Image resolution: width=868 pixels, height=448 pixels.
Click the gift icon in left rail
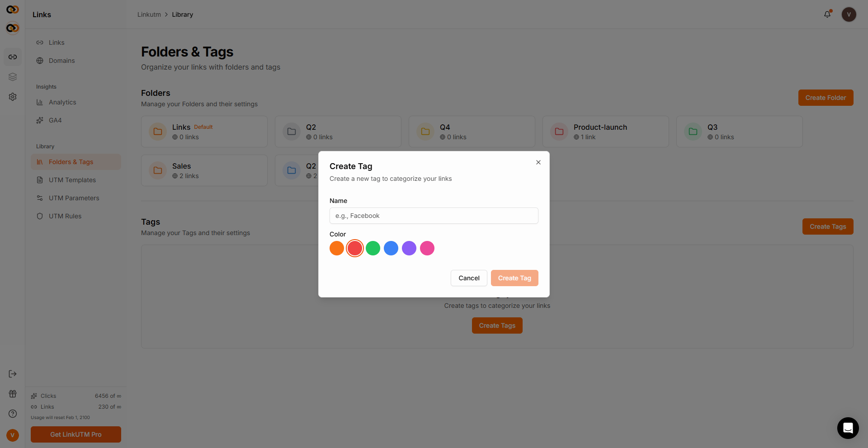(x=13, y=394)
